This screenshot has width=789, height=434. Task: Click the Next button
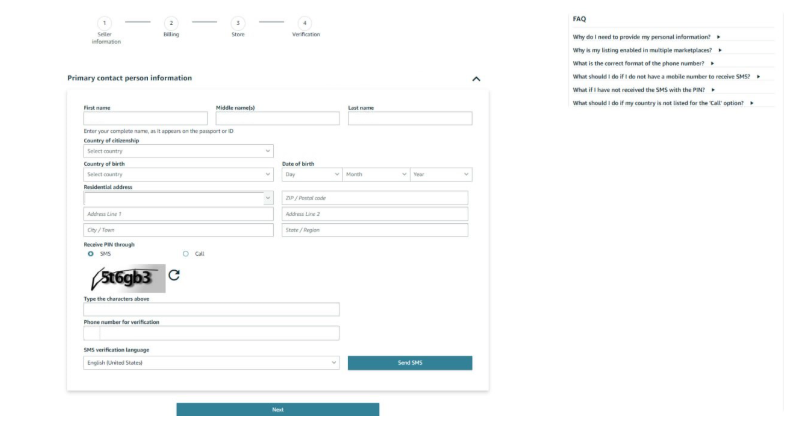[x=277, y=409]
